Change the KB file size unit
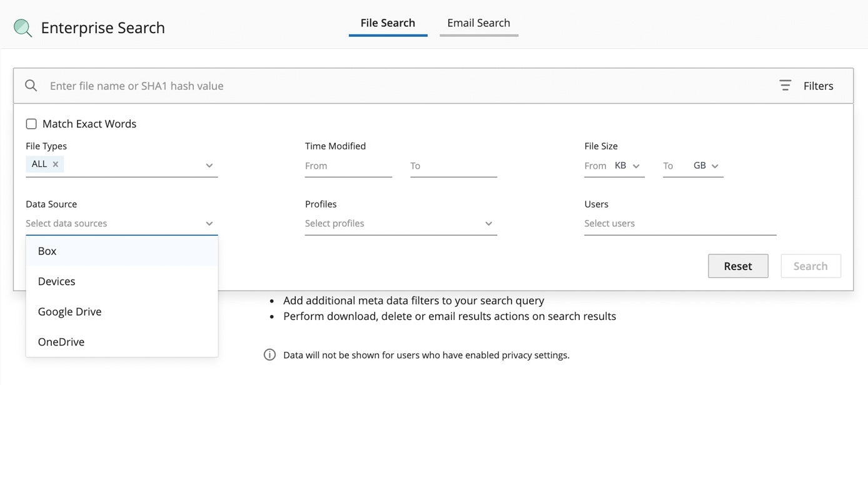The image size is (868, 495). (x=627, y=166)
